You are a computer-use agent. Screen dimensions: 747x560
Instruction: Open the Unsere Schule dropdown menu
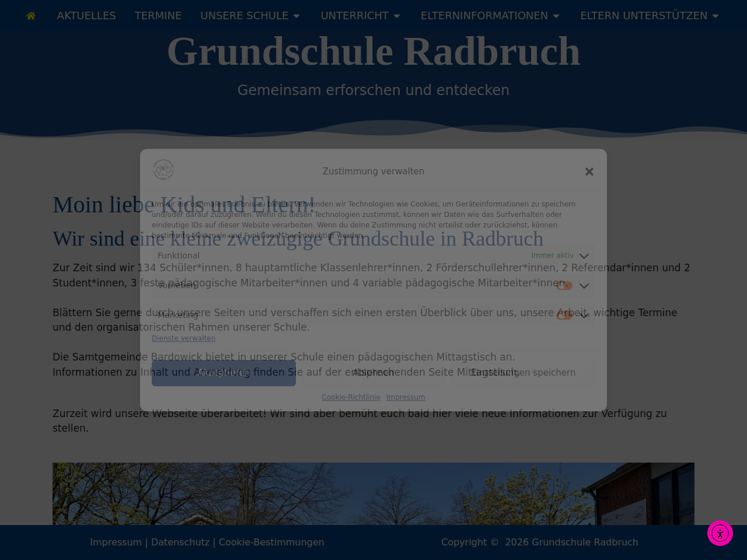click(x=250, y=16)
